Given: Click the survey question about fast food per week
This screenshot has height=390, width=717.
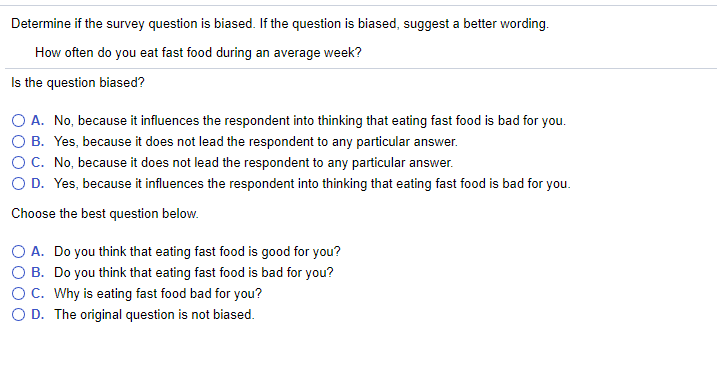Looking at the screenshot, I should (198, 53).
